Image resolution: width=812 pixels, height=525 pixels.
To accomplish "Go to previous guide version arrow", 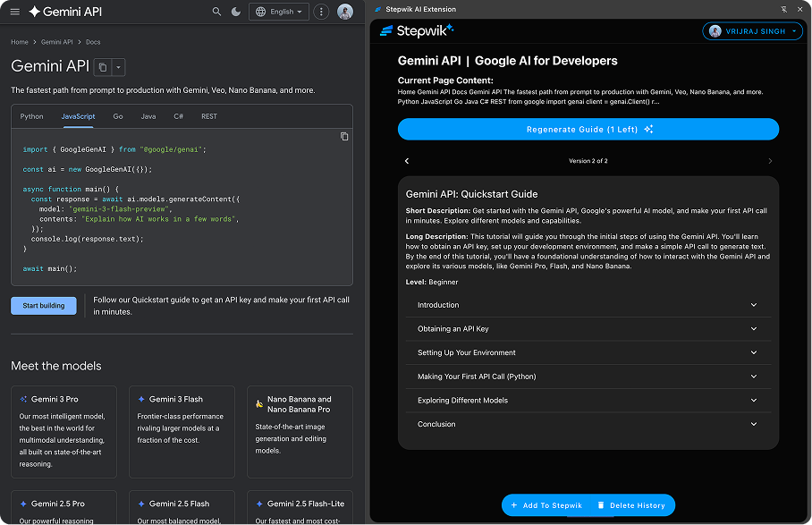I will 407,161.
